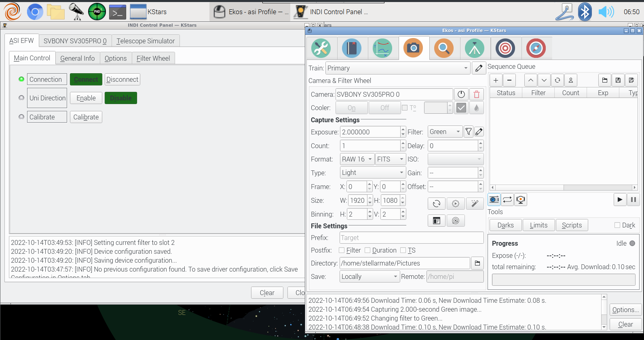Screen dimensions: 644x340
Task: Enable the Duration postfix checkbox
Action: [367, 250]
